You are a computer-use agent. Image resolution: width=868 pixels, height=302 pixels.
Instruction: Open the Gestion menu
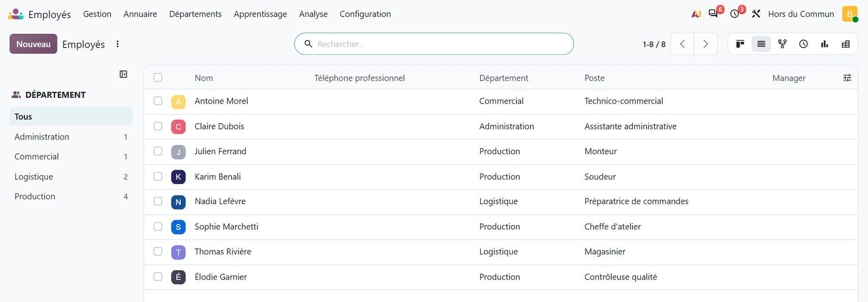(97, 14)
